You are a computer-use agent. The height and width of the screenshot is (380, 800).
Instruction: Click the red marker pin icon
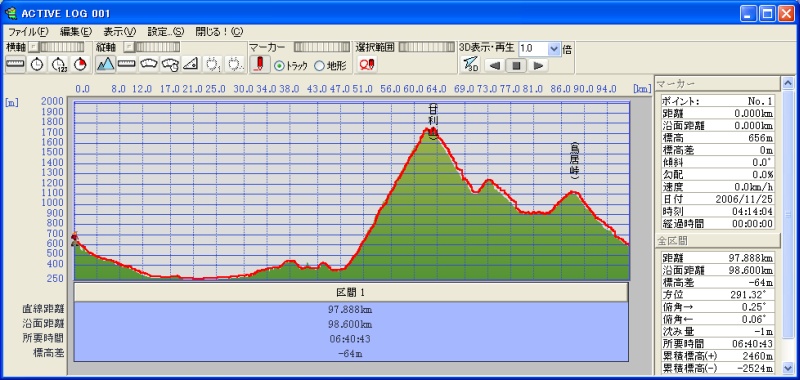(x=260, y=64)
